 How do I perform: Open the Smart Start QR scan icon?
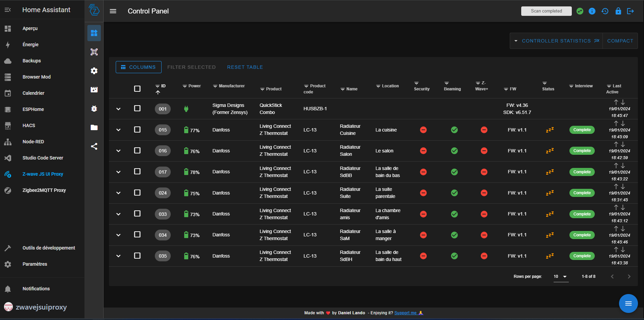(x=94, y=52)
